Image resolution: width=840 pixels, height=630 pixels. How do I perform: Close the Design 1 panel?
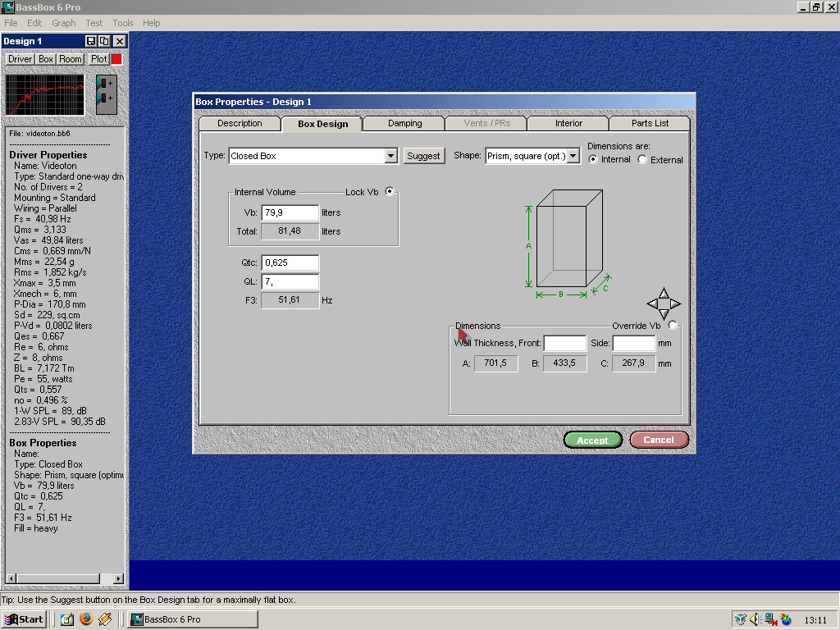[120, 41]
